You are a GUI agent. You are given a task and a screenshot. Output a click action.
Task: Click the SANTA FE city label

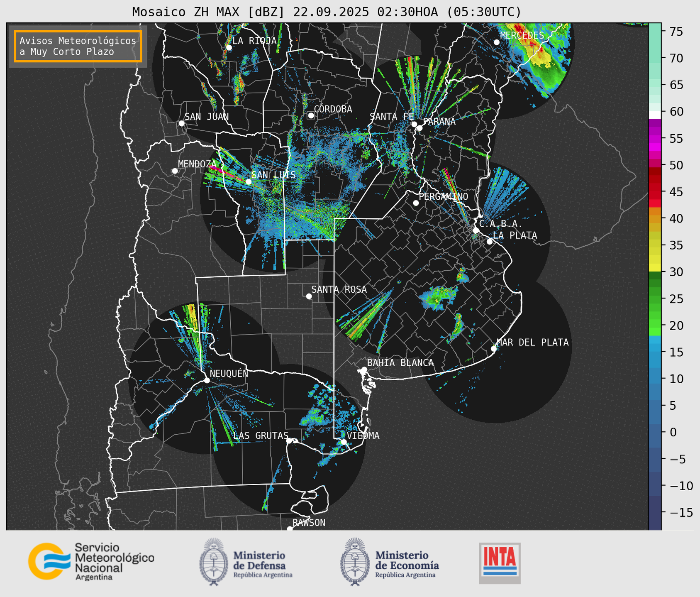[x=392, y=117]
